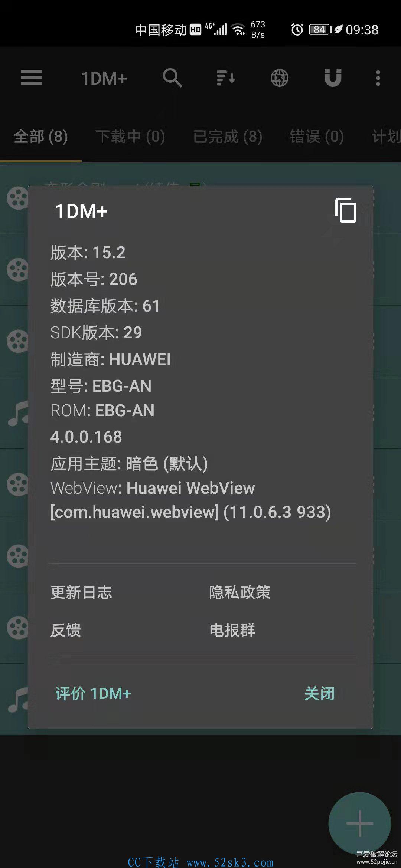The height and width of the screenshot is (868, 401).
Task: Tap the 评价 1DM+ rate button
Action: click(x=93, y=694)
